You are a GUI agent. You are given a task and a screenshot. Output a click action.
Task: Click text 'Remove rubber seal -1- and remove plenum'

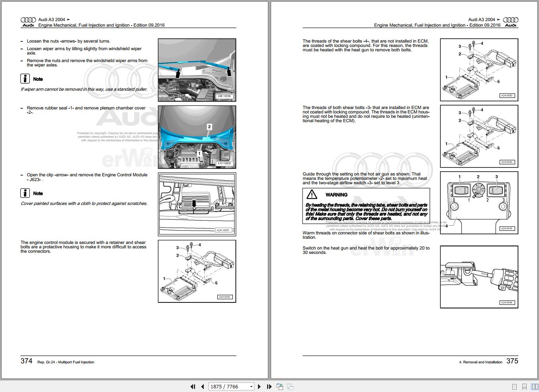(86, 108)
